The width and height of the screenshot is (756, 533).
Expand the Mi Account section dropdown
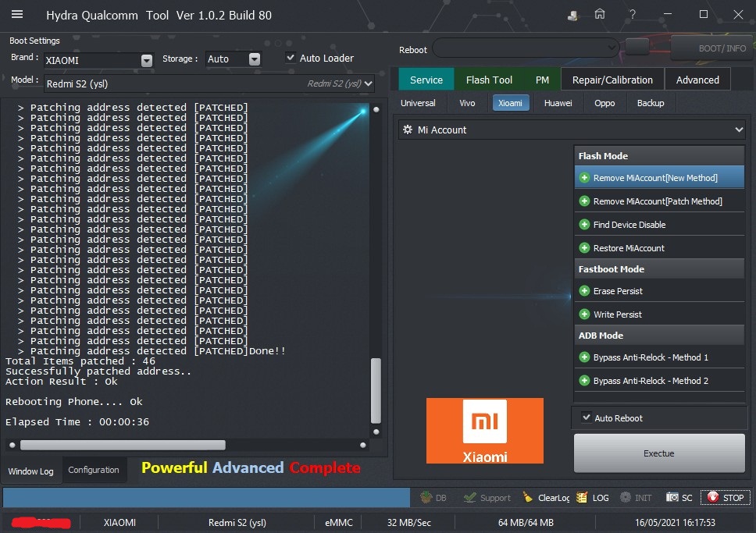tap(572, 130)
